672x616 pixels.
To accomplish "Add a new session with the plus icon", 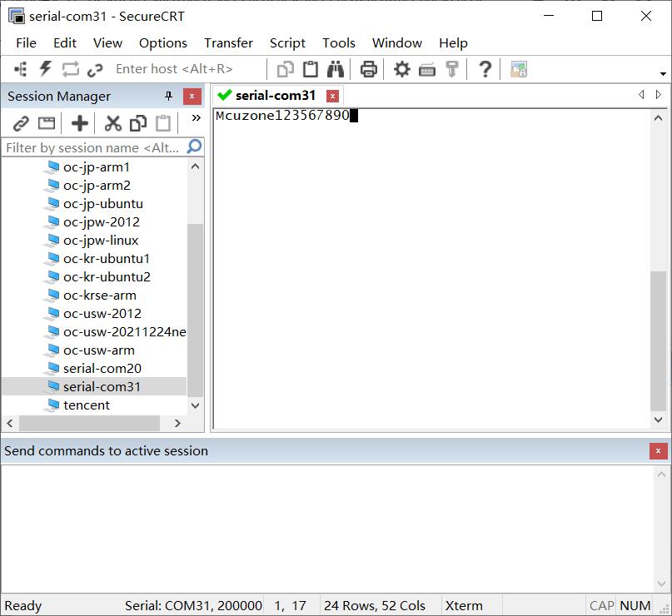I will [80, 123].
